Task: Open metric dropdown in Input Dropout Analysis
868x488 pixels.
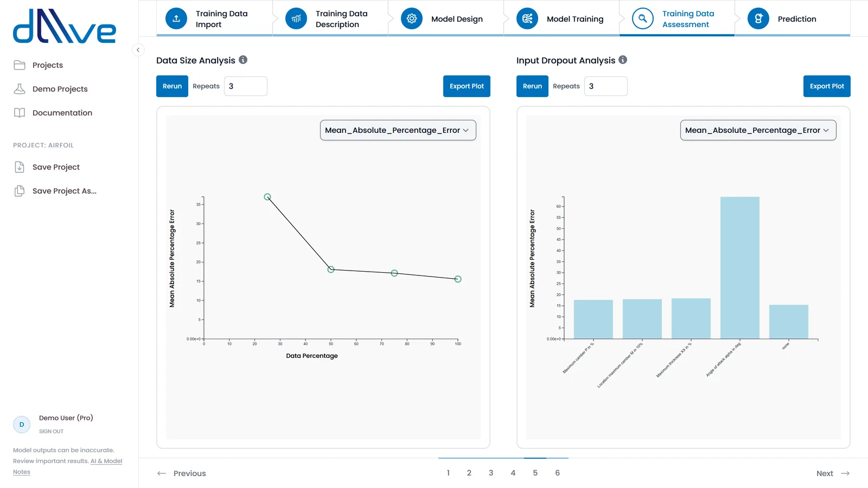Action: tap(758, 130)
